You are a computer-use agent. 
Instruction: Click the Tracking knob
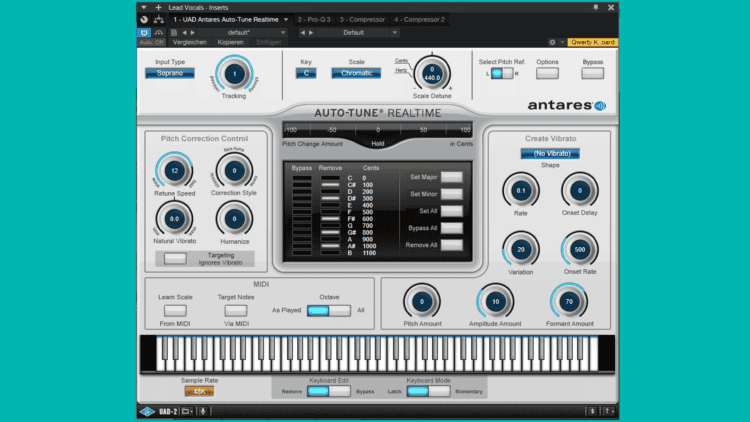click(234, 74)
